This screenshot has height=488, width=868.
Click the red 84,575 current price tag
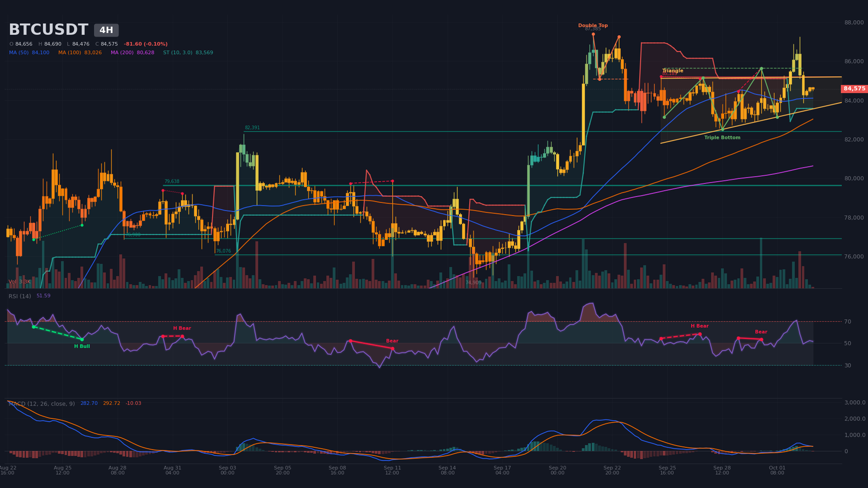[854, 88]
